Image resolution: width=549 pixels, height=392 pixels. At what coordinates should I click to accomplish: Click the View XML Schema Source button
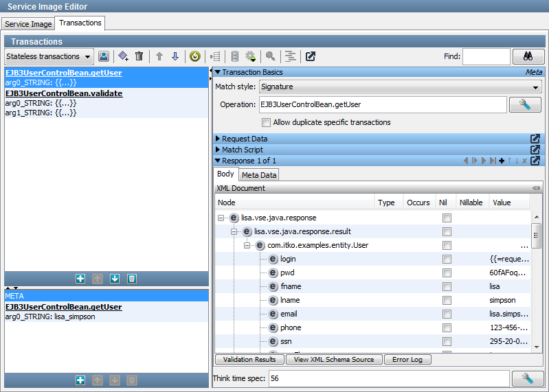point(334,359)
